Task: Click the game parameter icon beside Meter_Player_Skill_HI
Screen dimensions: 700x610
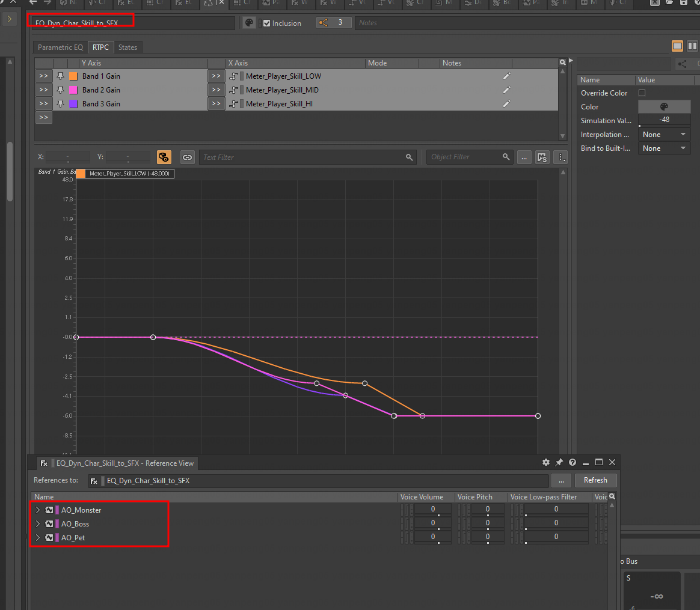Action: 233,104
